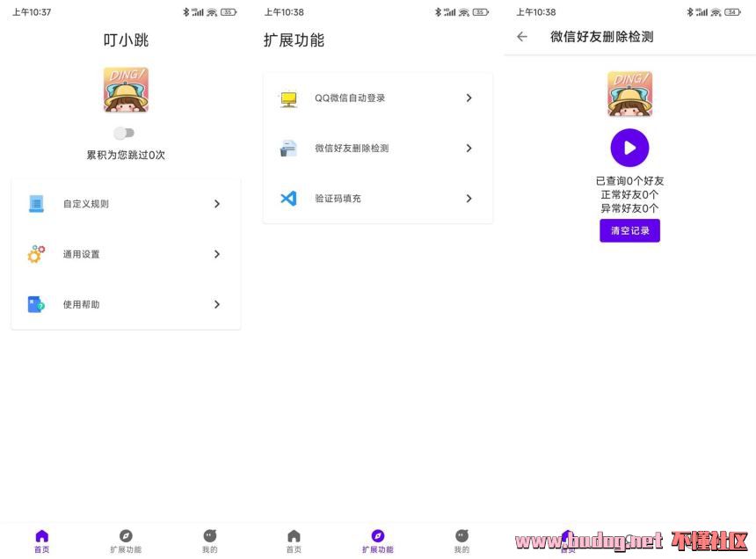
Task: Open 使用帮助 via its chevron arrow
Action: pos(217,305)
